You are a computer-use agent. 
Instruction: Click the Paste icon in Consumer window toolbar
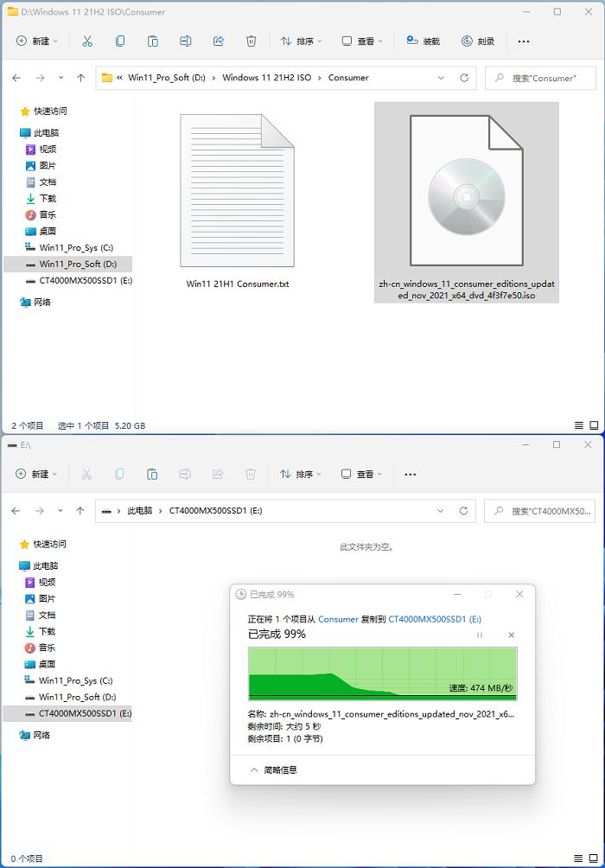[x=153, y=41]
